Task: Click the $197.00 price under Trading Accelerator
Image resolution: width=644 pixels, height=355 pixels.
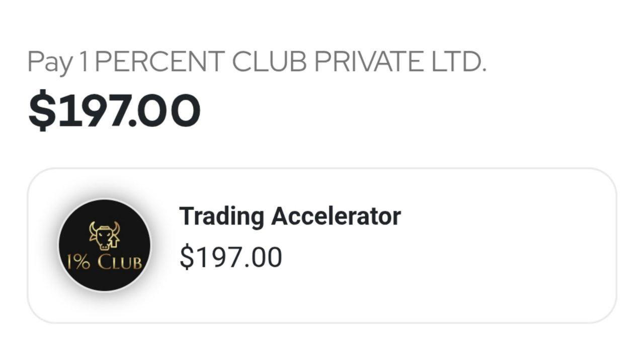Action: tap(231, 257)
